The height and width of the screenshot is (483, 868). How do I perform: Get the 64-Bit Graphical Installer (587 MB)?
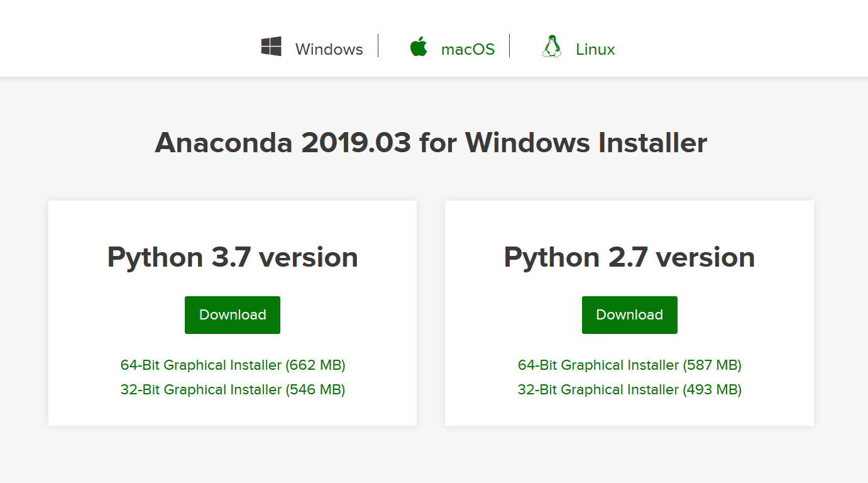coord(629,365)
